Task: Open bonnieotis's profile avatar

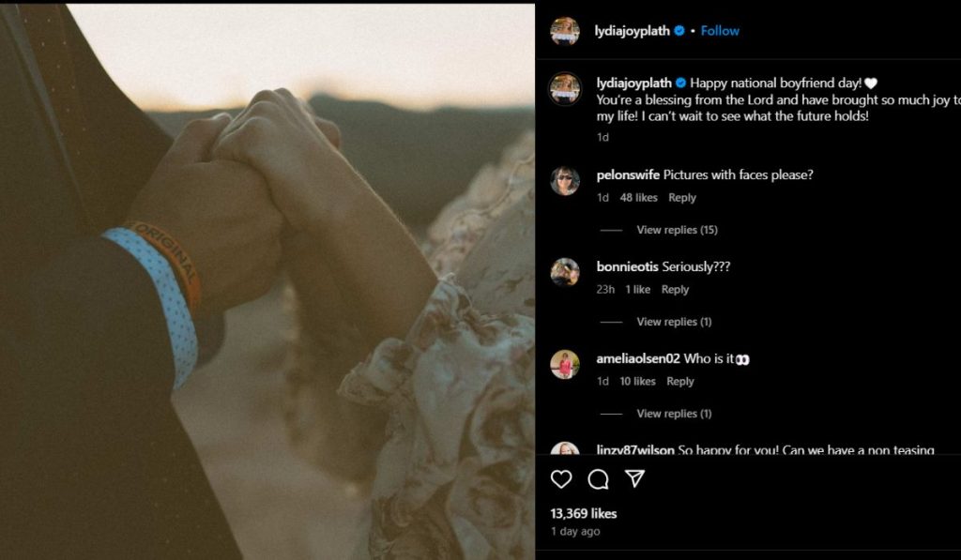Action: 565,272
